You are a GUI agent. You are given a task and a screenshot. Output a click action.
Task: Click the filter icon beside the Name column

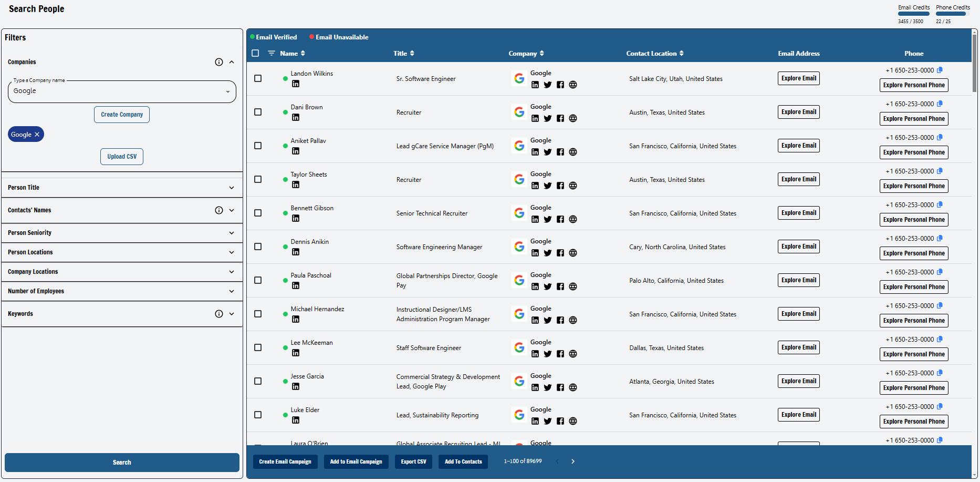pyautogui.click(x=272, y=53)
